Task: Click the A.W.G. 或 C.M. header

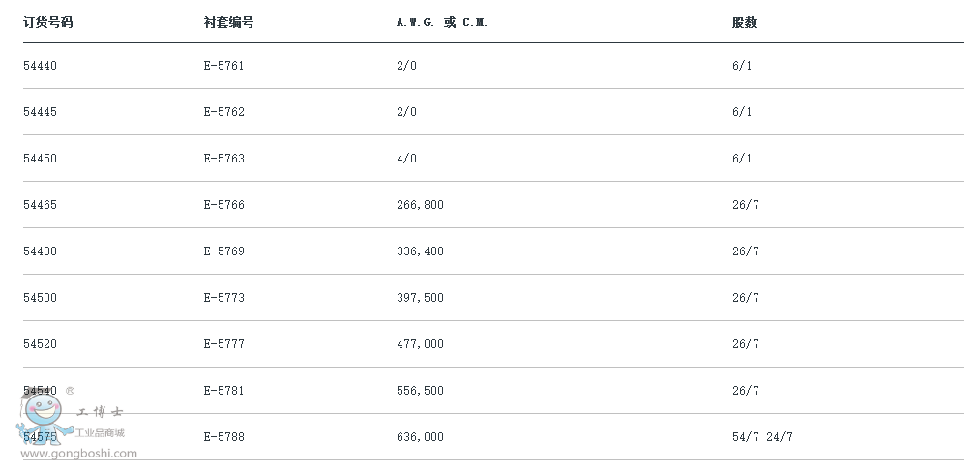Action: point(442,22)
